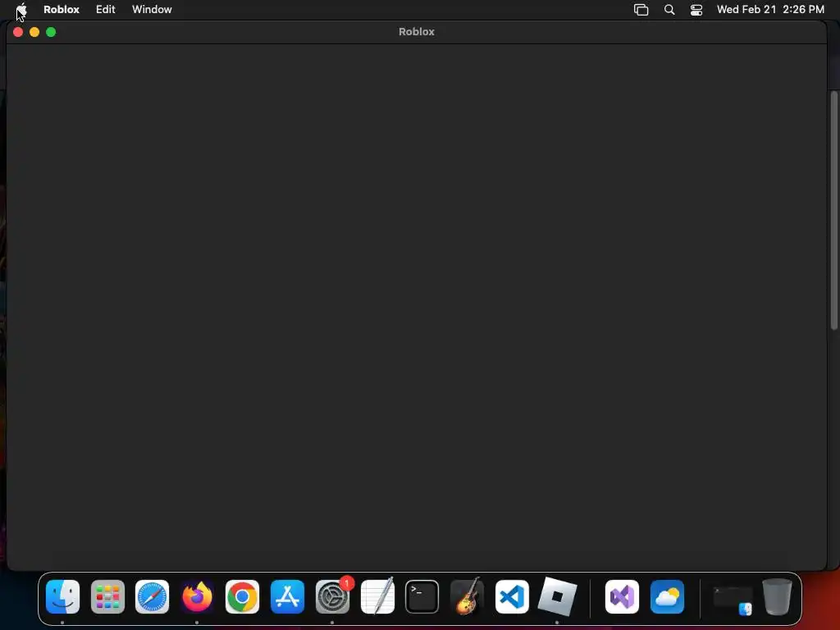The height and width of the screenshot is (630, 840).
Task: Open Finder from the Dock
Action: click(62, 597)
